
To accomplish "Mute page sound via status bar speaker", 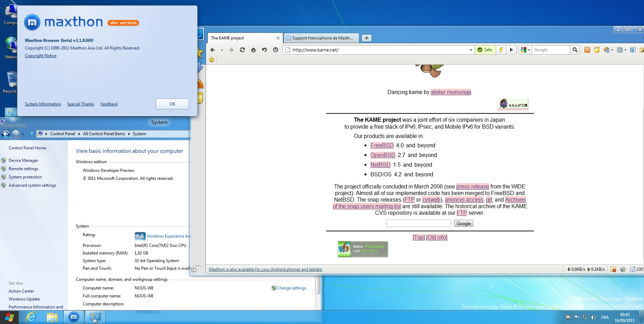I will 623,269.
